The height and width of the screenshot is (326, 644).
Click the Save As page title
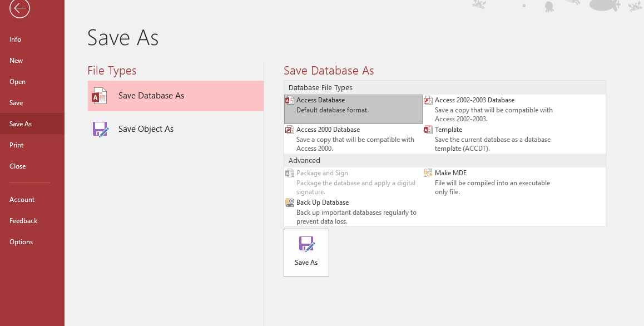coord(123,38)
